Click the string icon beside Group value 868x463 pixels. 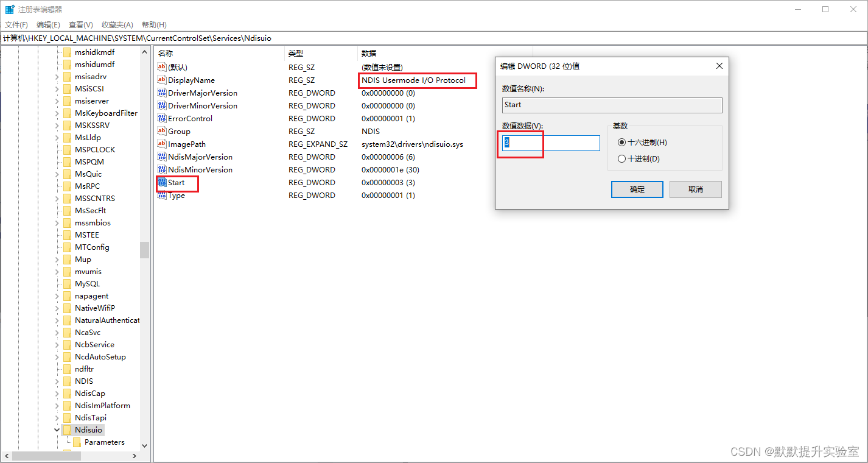coord(161,131)
